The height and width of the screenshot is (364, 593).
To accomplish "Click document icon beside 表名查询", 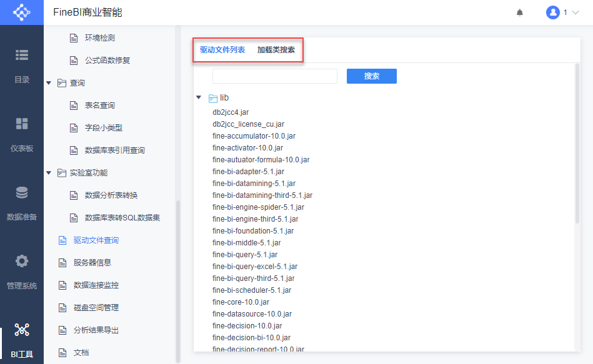I will pyautogui.click(x=74, y=106).
